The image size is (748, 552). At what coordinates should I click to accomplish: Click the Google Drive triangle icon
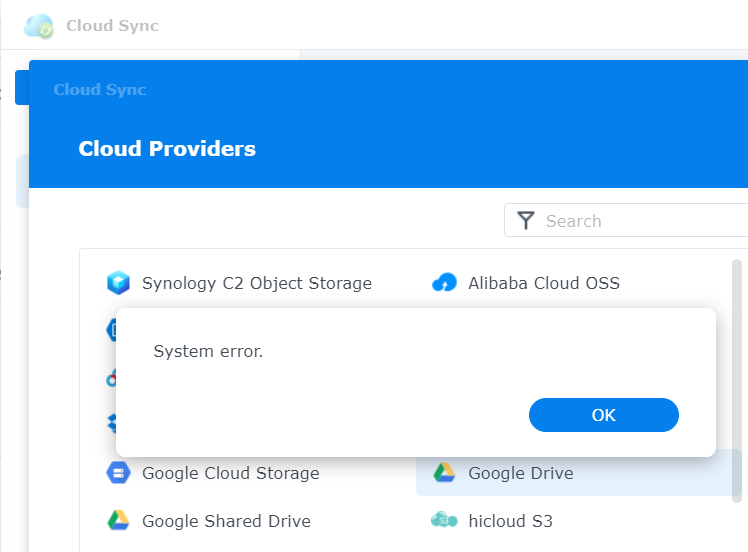tap(444, 473)
